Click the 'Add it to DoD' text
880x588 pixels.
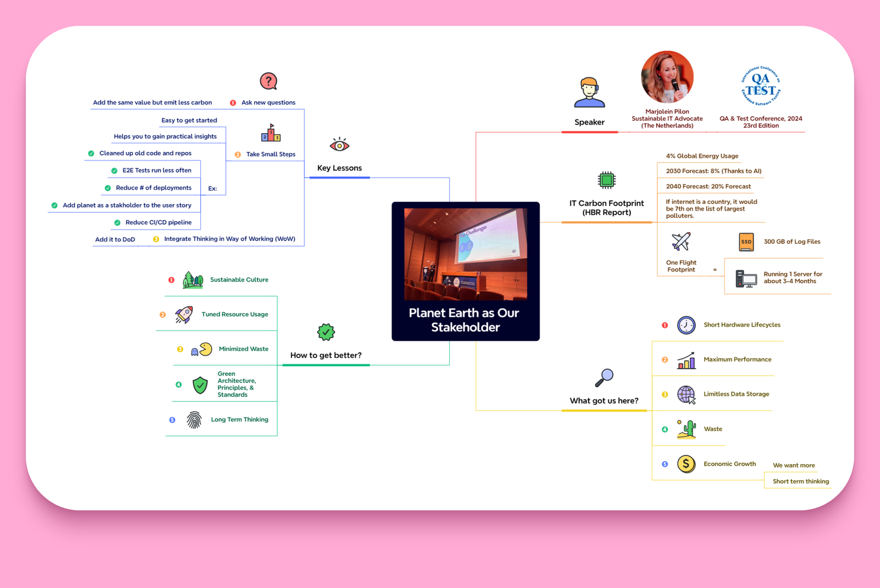115,239
